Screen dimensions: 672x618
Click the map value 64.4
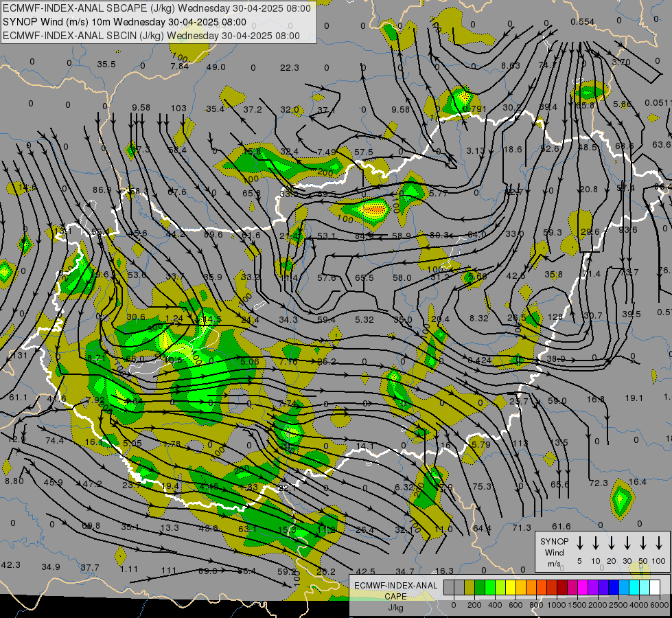(x=482, y=529)
